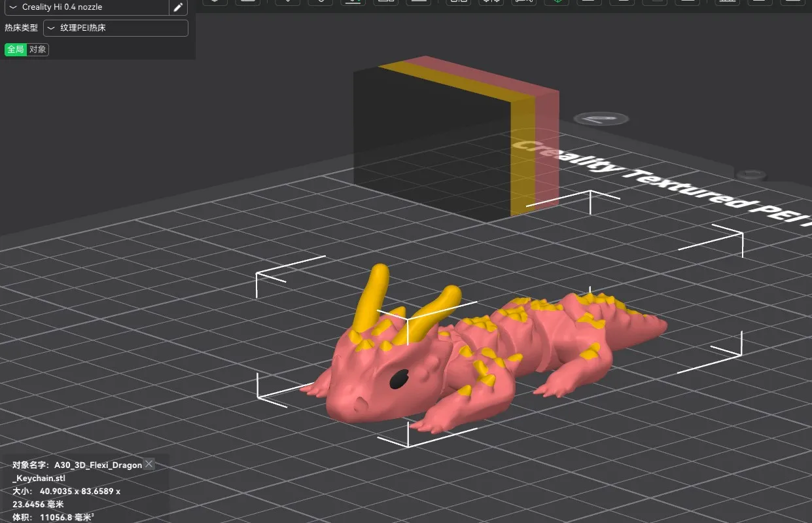Expand the 纹理PEI热床 bed type dropdown

tap(116, 28)
